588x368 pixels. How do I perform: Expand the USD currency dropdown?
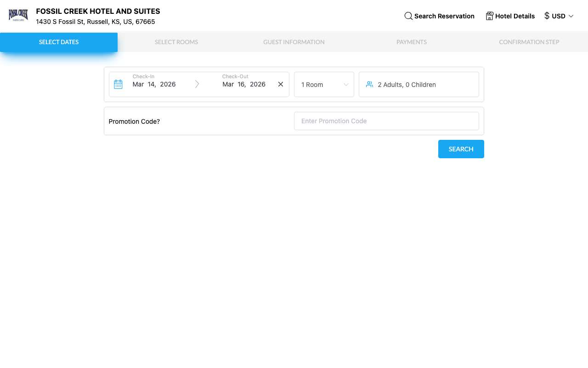click(x=559, y=16)
